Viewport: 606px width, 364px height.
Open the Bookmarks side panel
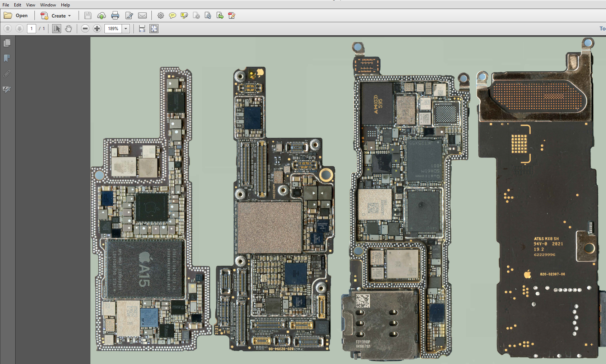[x=7, y=58]
